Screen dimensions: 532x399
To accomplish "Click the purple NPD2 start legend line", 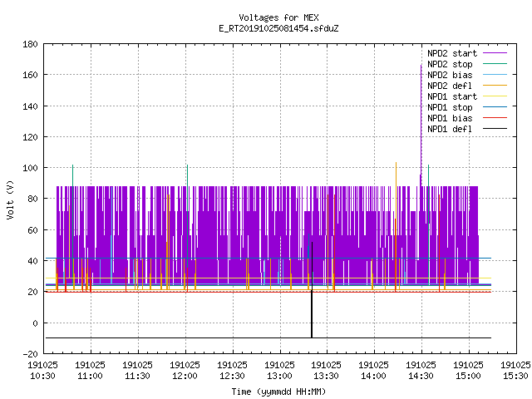I will coord(495,53).
